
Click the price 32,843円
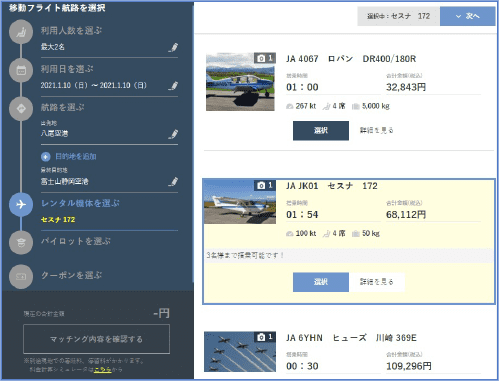tap(406, 87)
